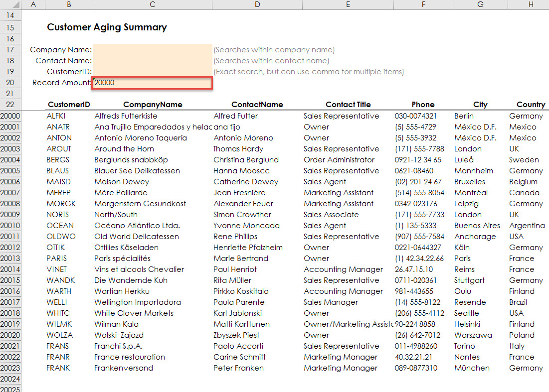Click the 'Contact Title' table column heading
Image resolution: width=549 pixels, height=392 pixels.
[x=348, y=104]
